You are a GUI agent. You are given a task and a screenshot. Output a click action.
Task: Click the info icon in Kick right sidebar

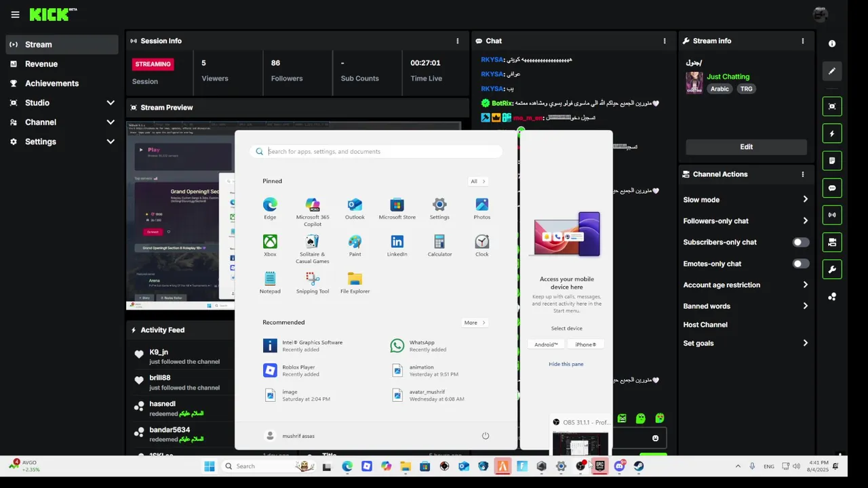tap(832, 43)
